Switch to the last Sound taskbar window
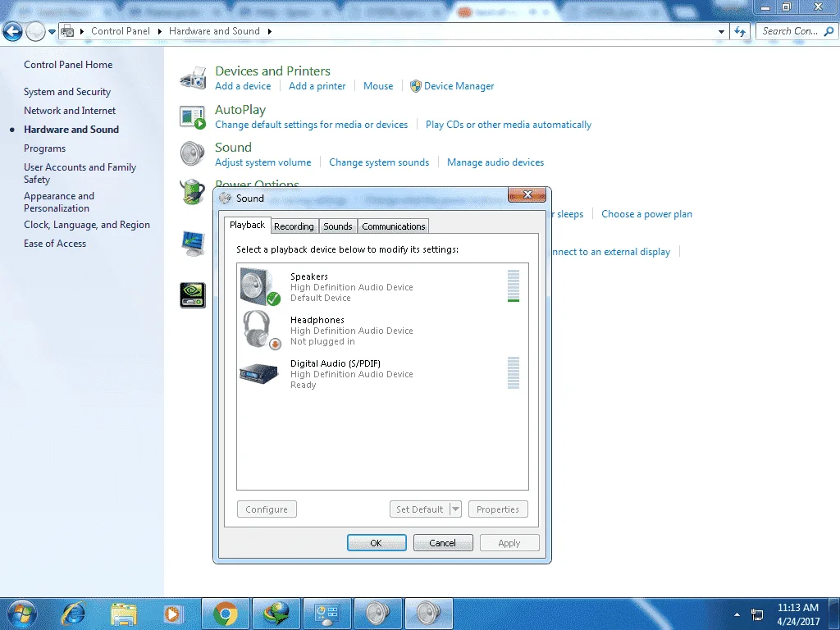 [x=429, y=614]
